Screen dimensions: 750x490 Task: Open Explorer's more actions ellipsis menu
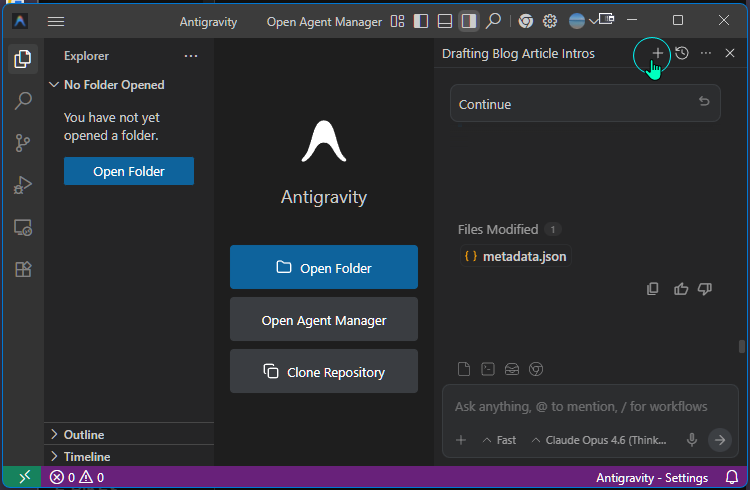190,56
